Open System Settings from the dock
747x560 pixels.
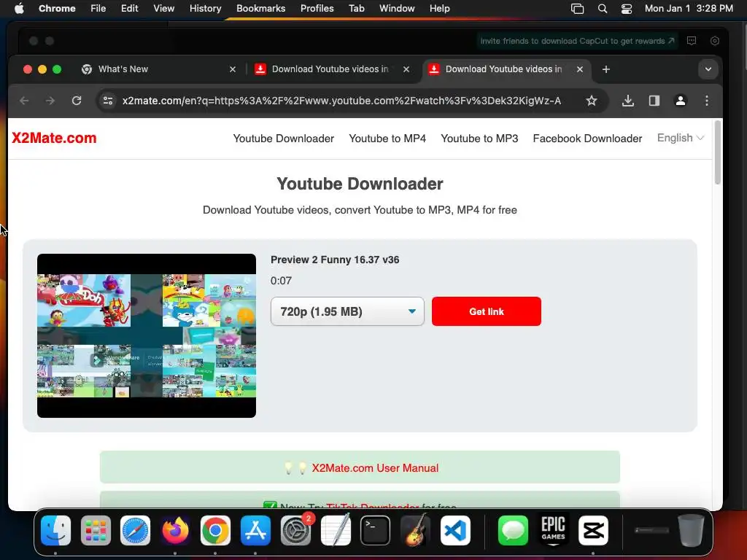[295, 531]
